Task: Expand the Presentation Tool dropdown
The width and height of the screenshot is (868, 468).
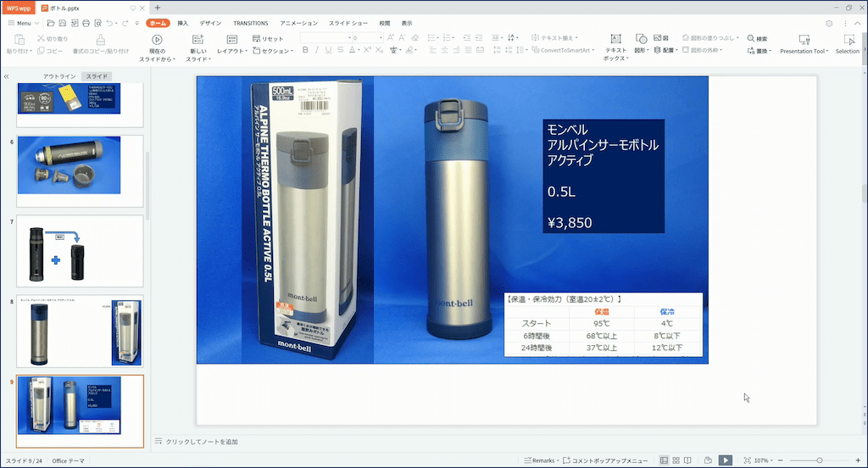Action: coord(804,51)
